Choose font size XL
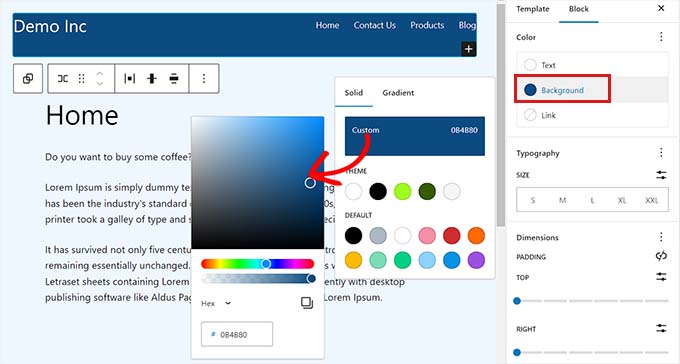Image resolution: width=680 pixels, height=364 pixels. (622, 200)
